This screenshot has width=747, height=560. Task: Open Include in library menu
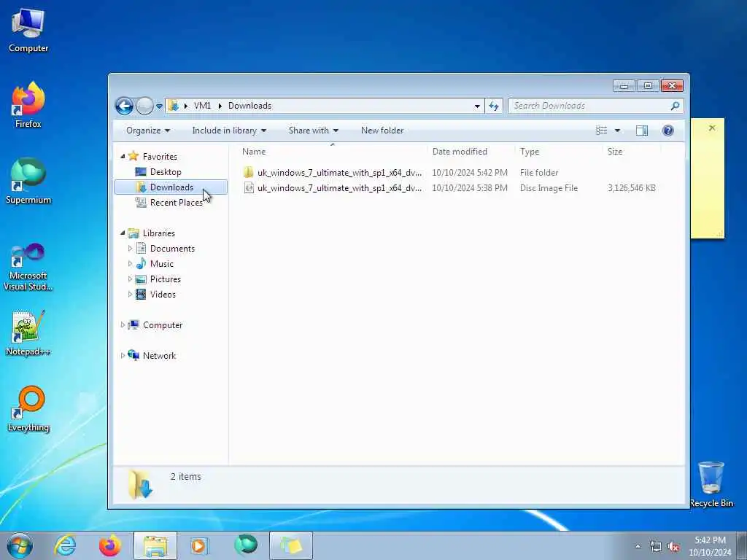pyautogui.click(x=229, y=131)
